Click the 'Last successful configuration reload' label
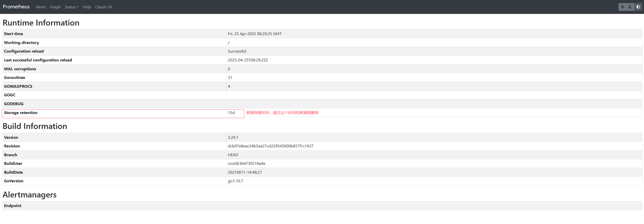 [x=38, y=60]
